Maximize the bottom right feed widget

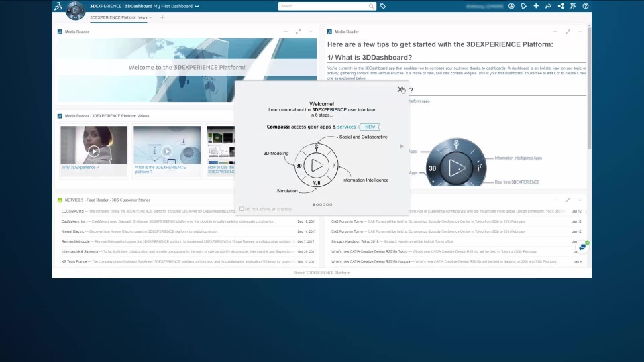pyautogui.click(x=568, y=200)
